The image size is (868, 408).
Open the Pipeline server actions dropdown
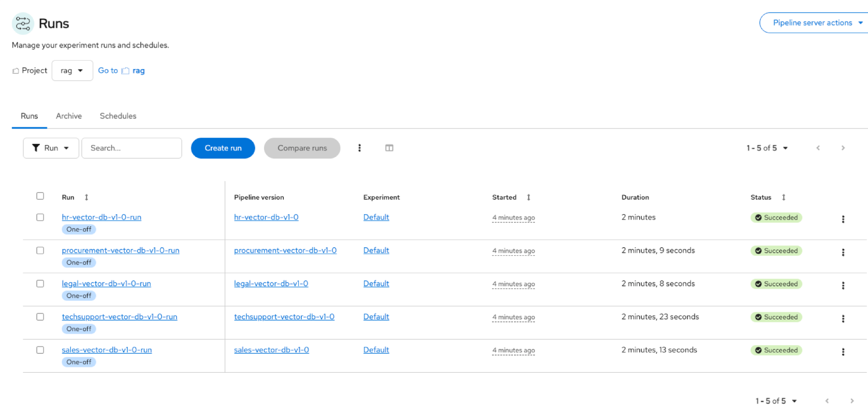(812, 23)
